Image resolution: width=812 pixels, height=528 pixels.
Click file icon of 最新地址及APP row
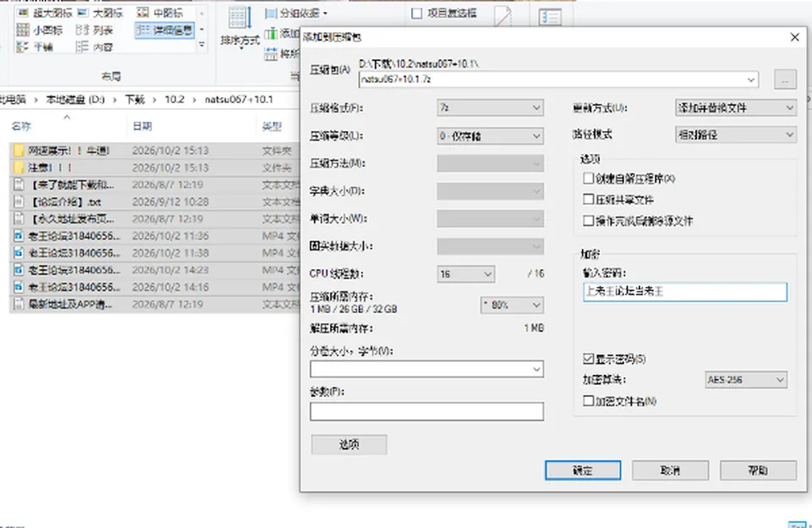pyautogui.click(x=19, y=305)
